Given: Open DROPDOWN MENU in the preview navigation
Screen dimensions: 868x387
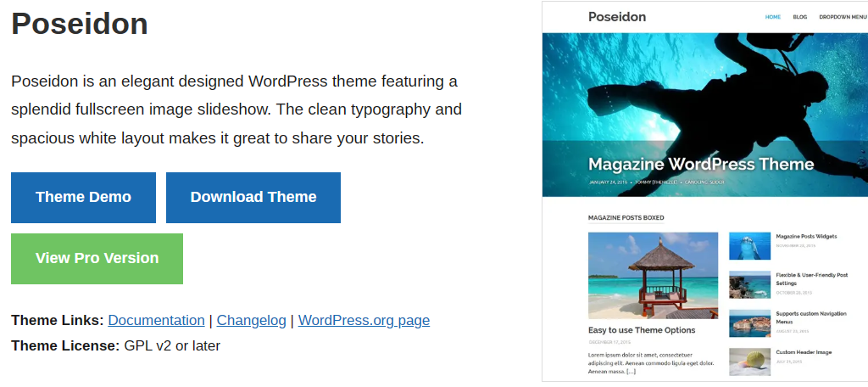Looking at the screenshot, I should click(843, 17).
